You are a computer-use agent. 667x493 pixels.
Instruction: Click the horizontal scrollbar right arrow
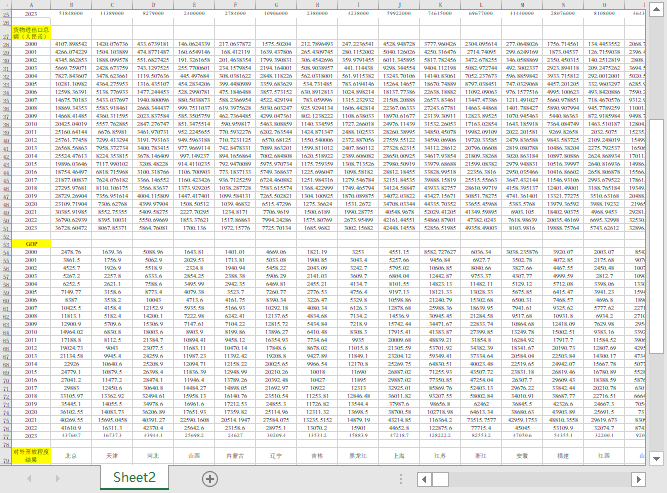pos(638,479)
